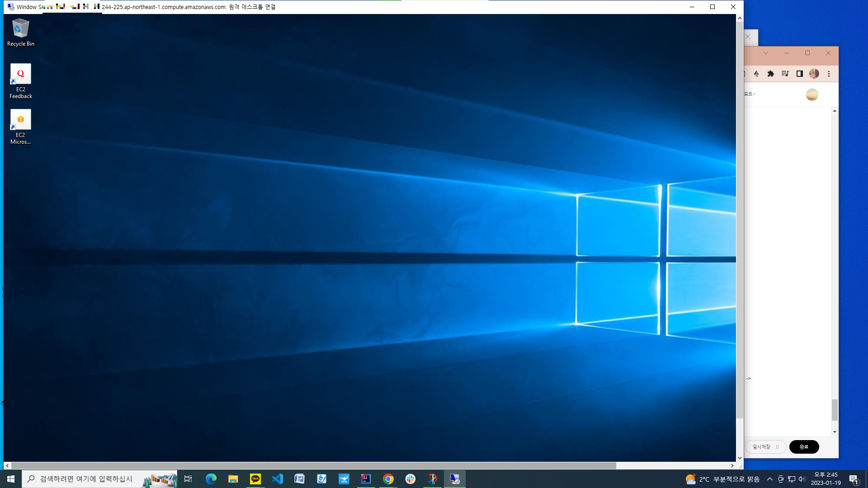The image size is (868, 488).
Task: Open the Windows Start menu
Action: (x=11, y=479)
